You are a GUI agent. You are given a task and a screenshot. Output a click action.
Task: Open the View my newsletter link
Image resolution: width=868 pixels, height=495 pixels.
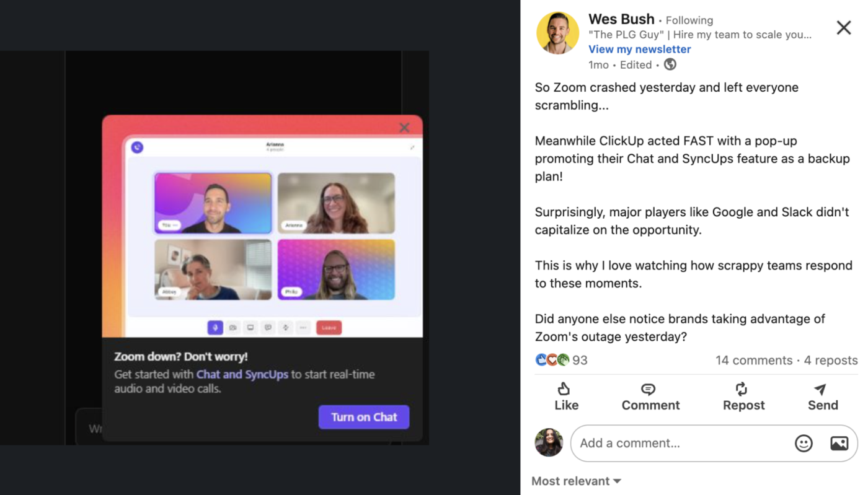639,49
